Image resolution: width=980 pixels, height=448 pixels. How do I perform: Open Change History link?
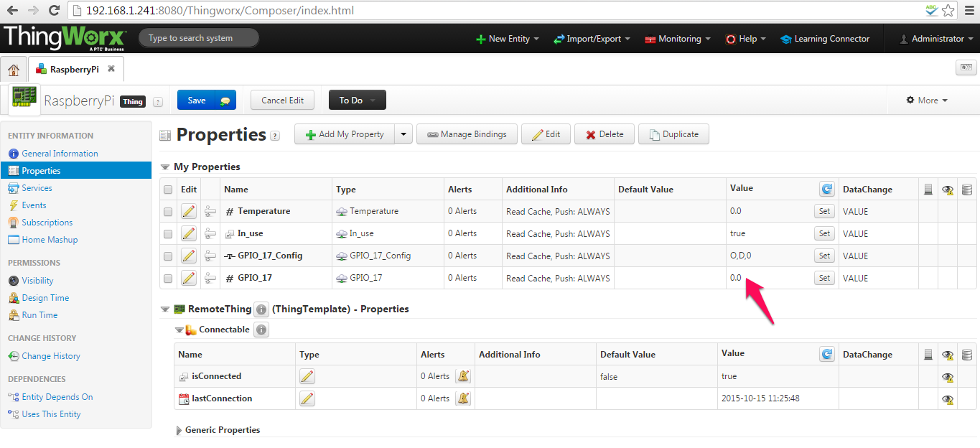tap(51, 356)
